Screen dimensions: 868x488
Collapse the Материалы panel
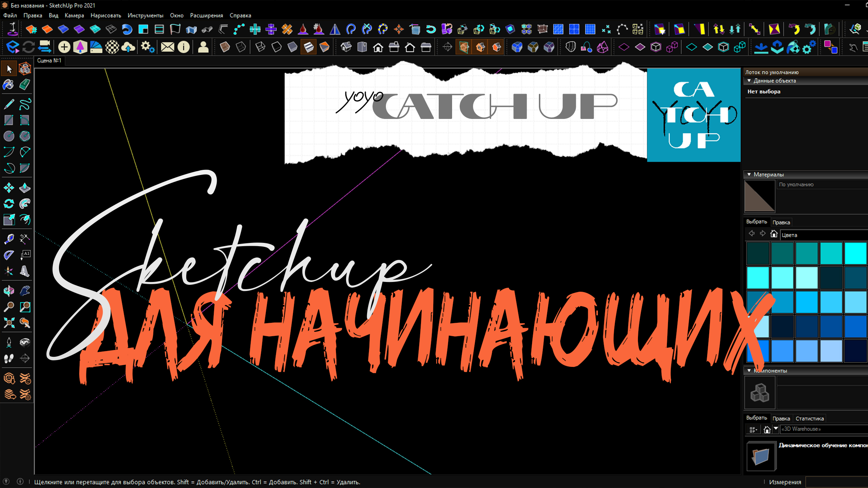click(x=749, y=175)
